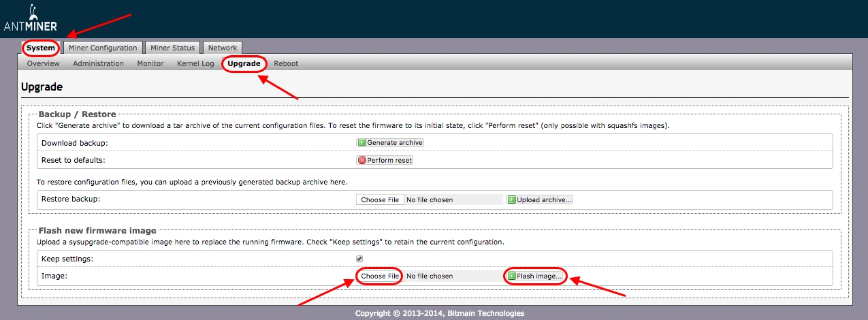Click the green Generate archive icon
This screenshot has width=868, height=320.
coord(361,143)
